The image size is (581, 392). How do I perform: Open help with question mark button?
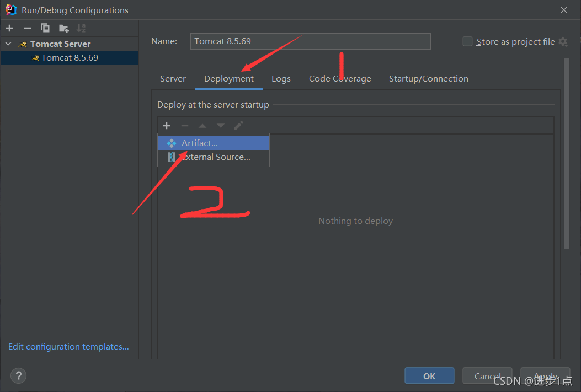19,375
